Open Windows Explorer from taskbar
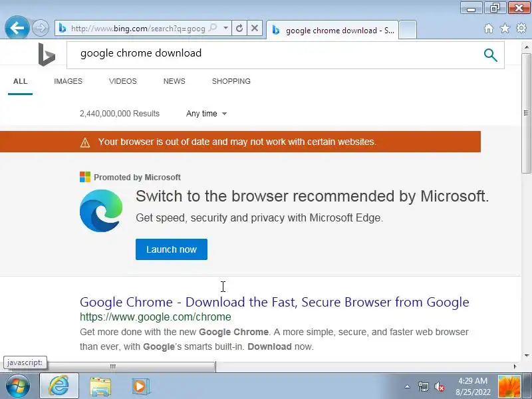The height and width of the screenshot is (399, 532). (100, 387)
